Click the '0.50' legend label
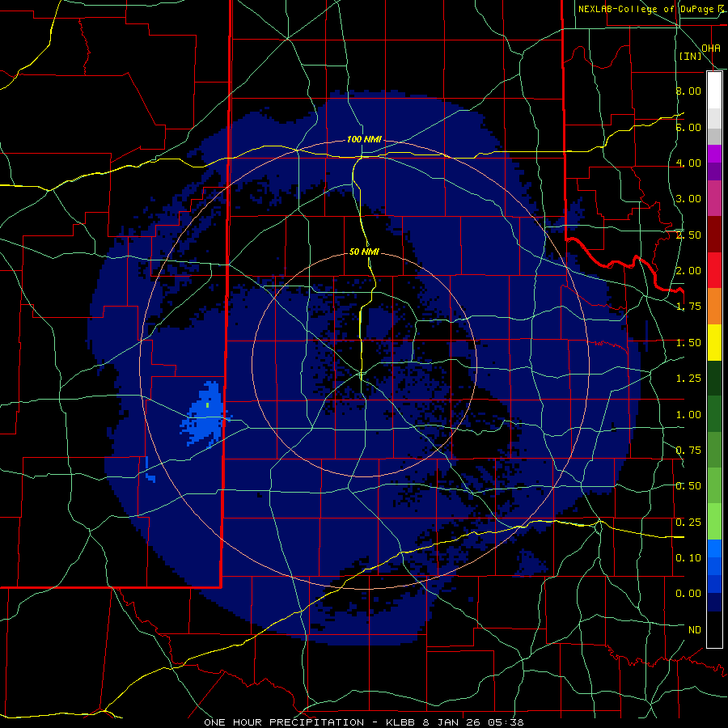This screenshot has width=728, height=728. pyautogui.click(x=688, y=486)
